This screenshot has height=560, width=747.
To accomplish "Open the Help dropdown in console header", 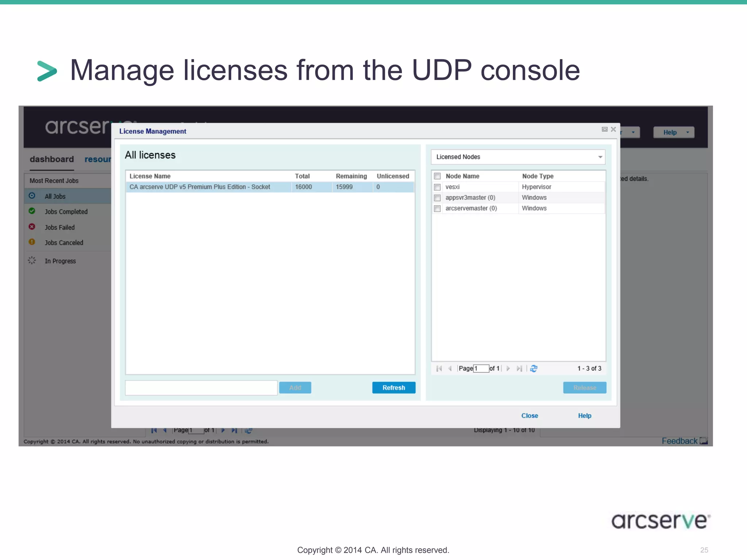I will tap(674, 132).
